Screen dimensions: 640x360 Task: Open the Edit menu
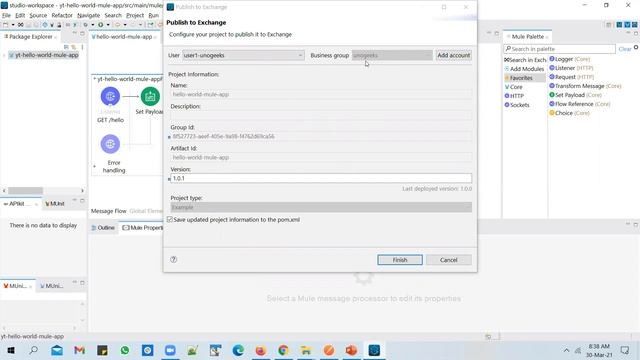tap(20, 15)
